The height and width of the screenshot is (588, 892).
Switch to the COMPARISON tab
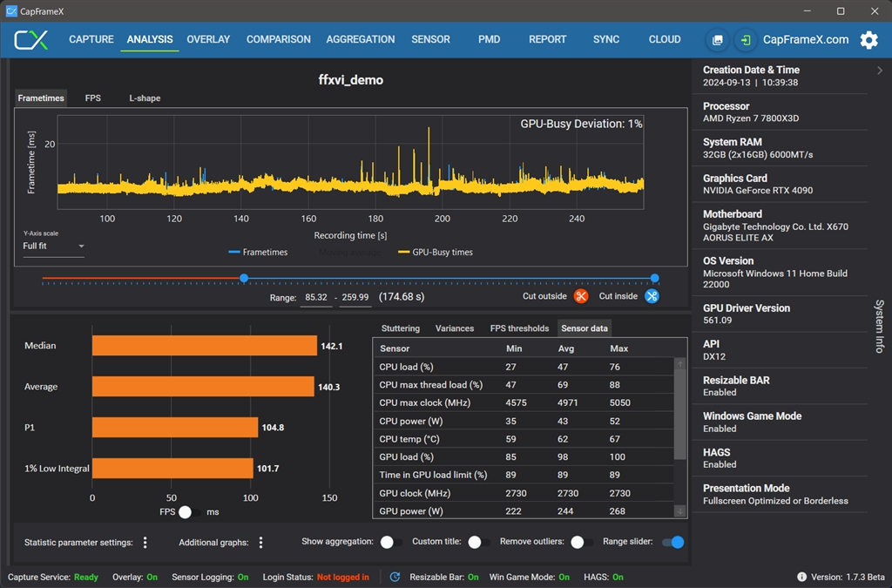click(278, 39)
